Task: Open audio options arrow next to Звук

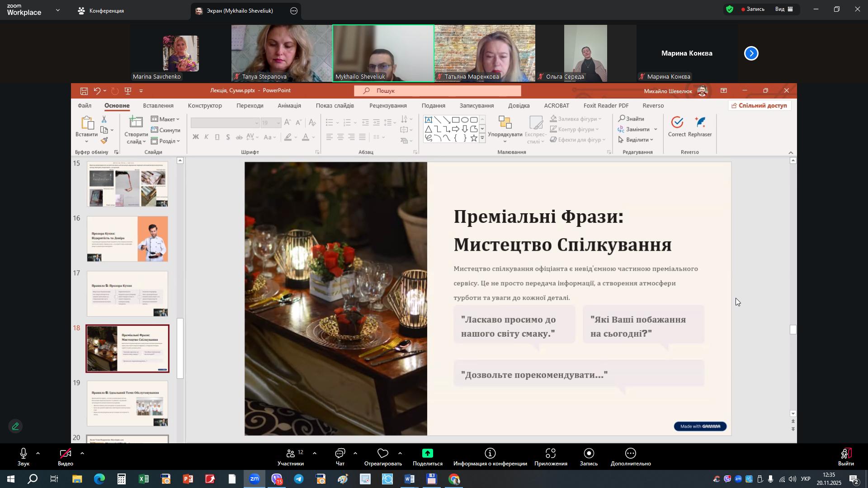Action: tap(38, 453)
